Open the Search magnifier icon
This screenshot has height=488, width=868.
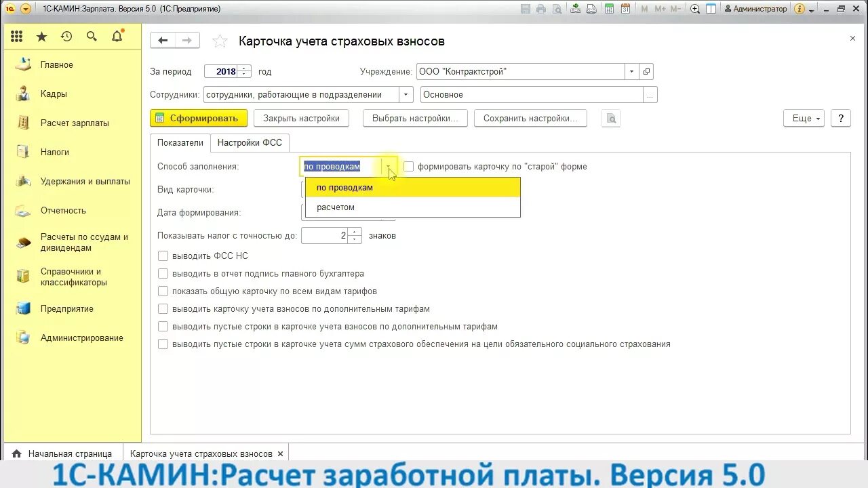92,37
